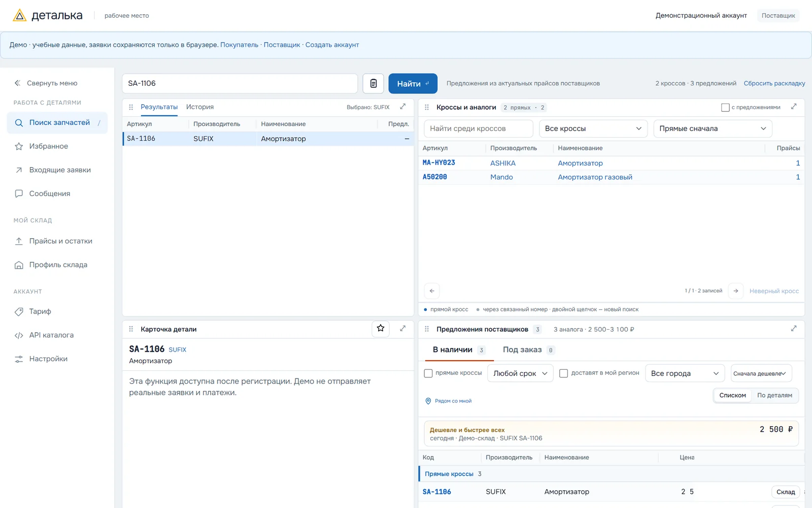Go to previous crosses page arrow
The height and width of the screenshot is (508, 812).
tap(432, 291)
